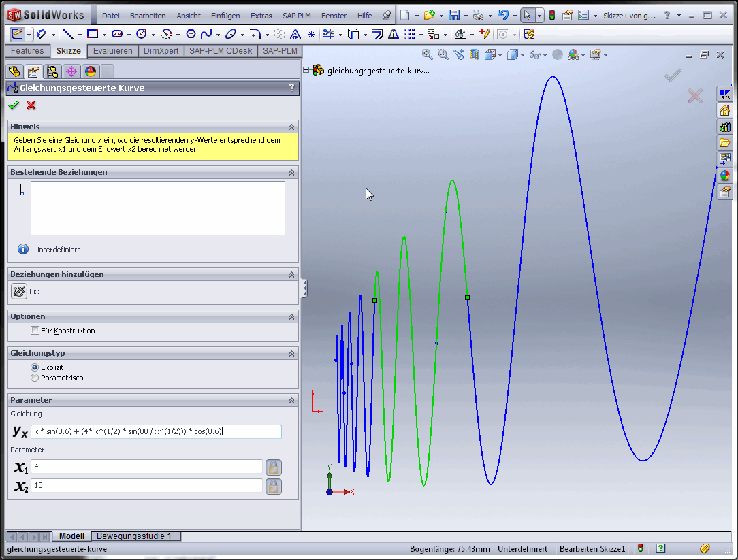Image resolution: width=738 pixels, height=560 pixels.
Task: Collapse the Hinweis section
Action: tap(291, 127)
